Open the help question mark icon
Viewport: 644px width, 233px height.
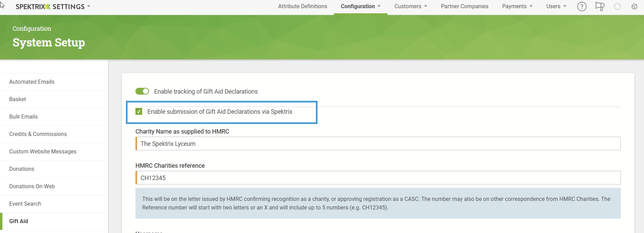pos(582,6)
